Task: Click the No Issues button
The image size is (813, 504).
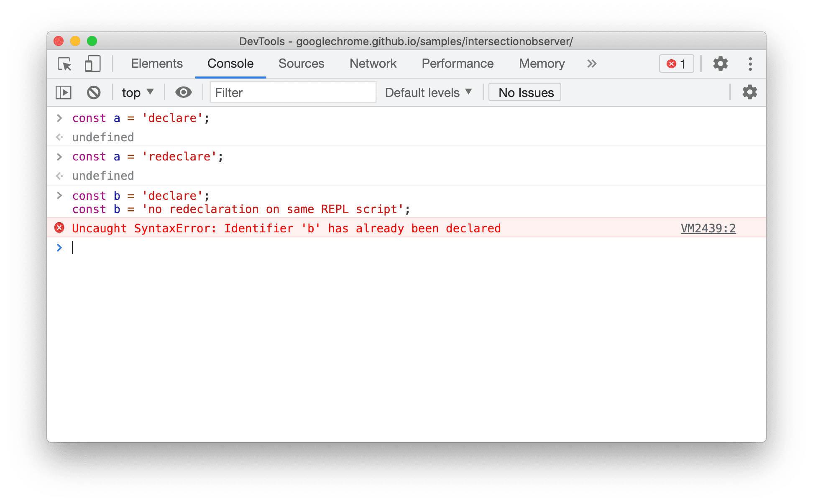Action: coord(526,92)
